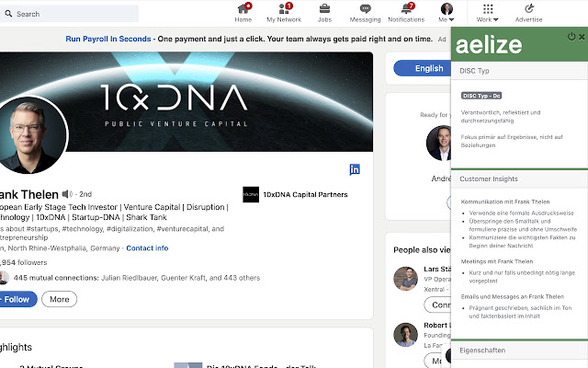588x368 pixels.
Task: Click 'Emails und Messages an Frank Thelen' heading
Action: click(513, 296)
